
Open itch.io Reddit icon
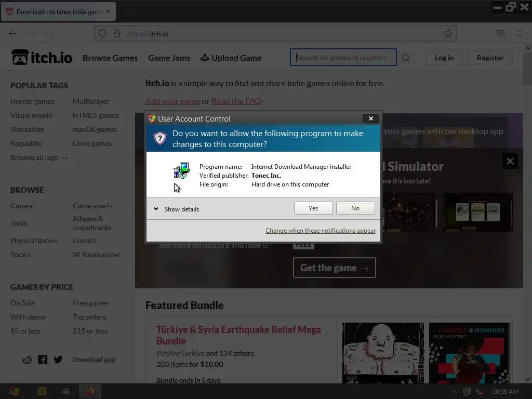27,360
